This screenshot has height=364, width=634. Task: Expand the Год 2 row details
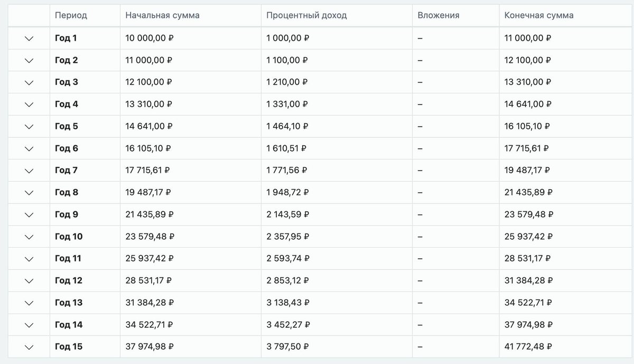pyautogui.click(x=29, y=61)
